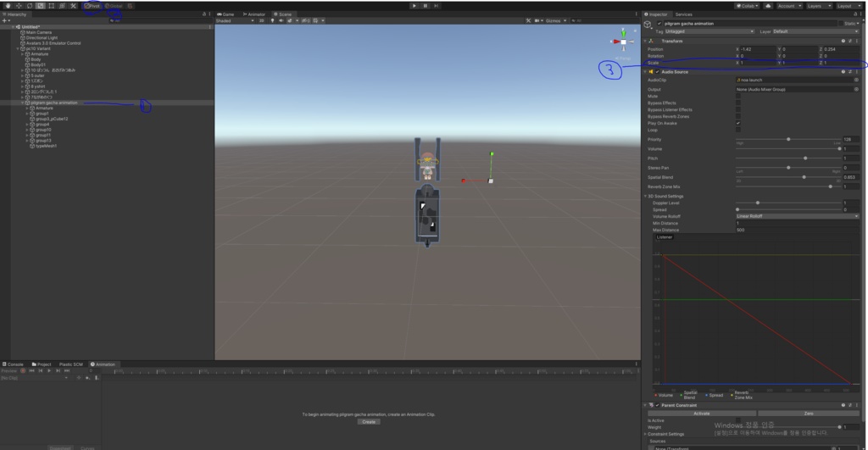The image size is (868, 450).
Task: Collapse pilgram gacha animation object
Action: 23,103
